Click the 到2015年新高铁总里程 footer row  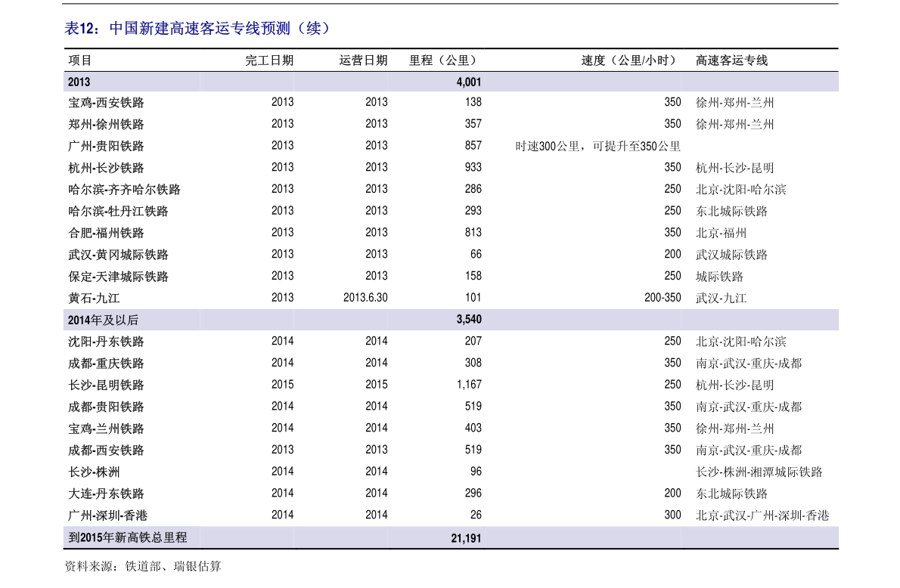(129, 537)
